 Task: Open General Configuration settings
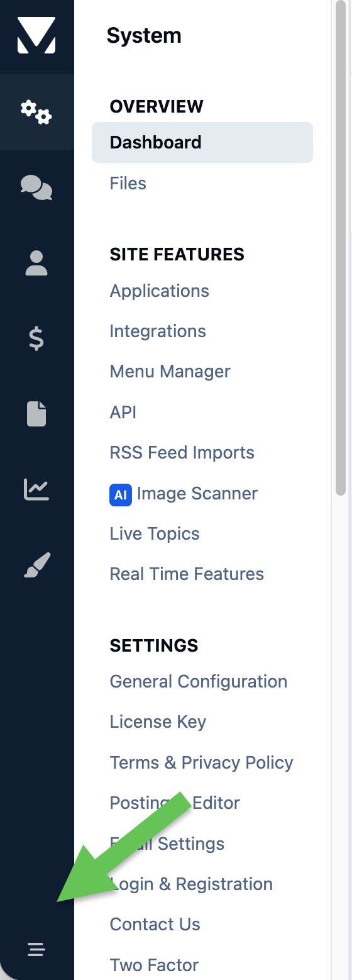click(x=198, y=681)
